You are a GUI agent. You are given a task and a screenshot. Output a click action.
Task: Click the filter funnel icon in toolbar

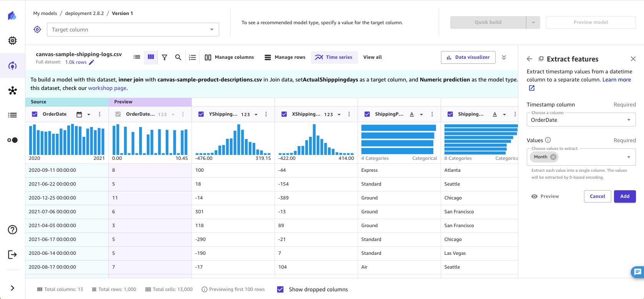click(165, 57)
